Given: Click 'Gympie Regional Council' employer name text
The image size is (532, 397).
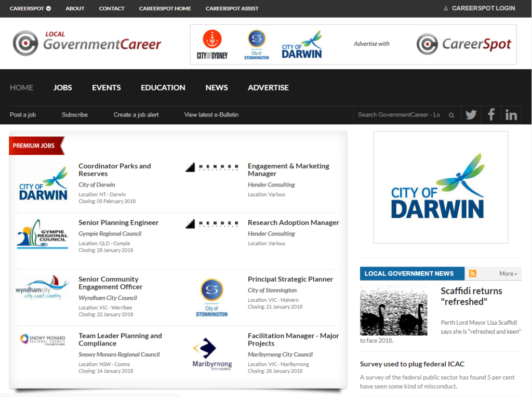Looking at the screenshot, I should (x=110, y=234).
